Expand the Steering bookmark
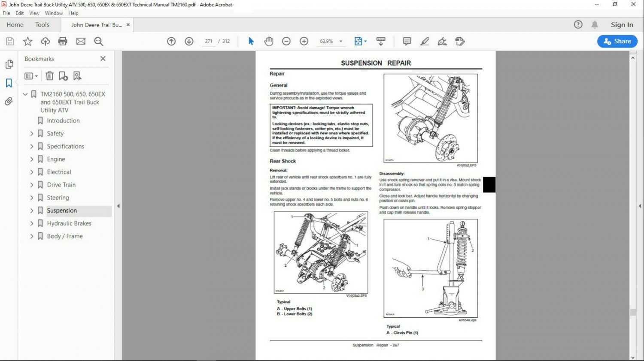Image resolution: width=644 pixels, height=361 pixels. (32, 198)
